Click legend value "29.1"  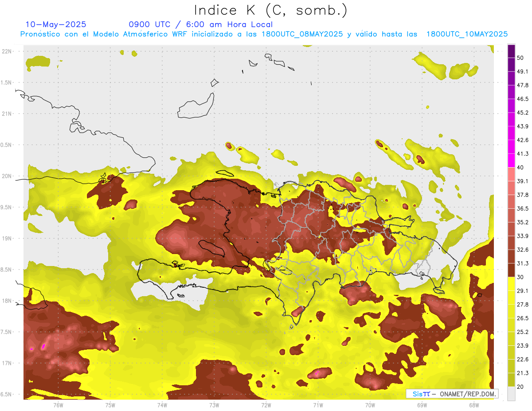[x=523, y=291]
